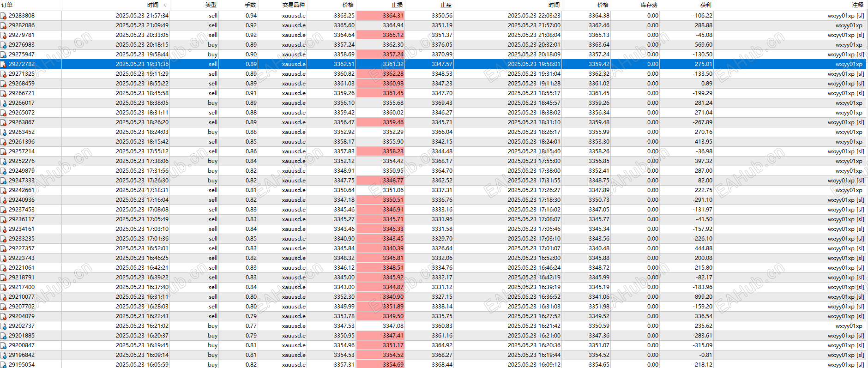Click the order icon beside 29263452
868x368 pixels.
tap(3, 132)
